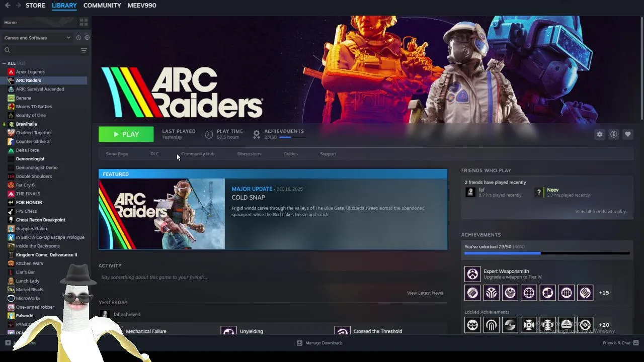644x362 pixels.
Task: Select Marvel Rivals in the list
Action: (29, 290)
